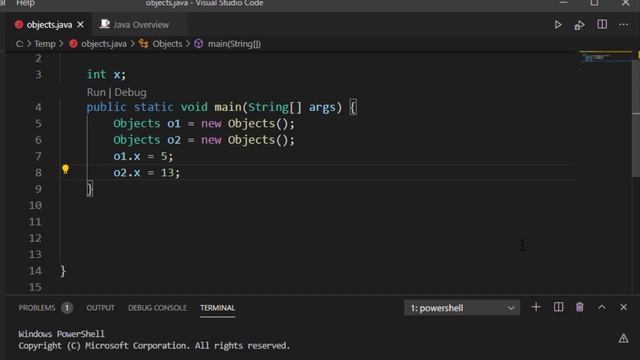This screenshot has height=360, width=640.
Task: Click the lightbulb quick fix icon
Action: coord(65,169)
